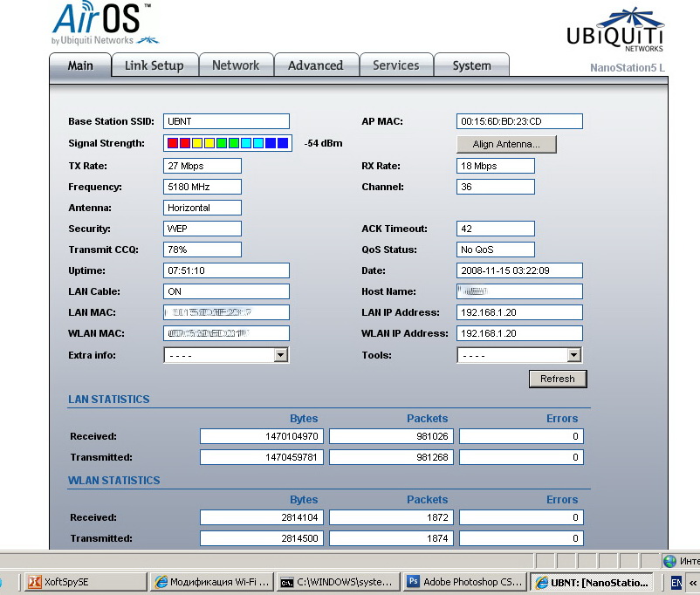Go to the Advanced tab
The width and height of the screenshot is (700, 595).
(315, 65)
